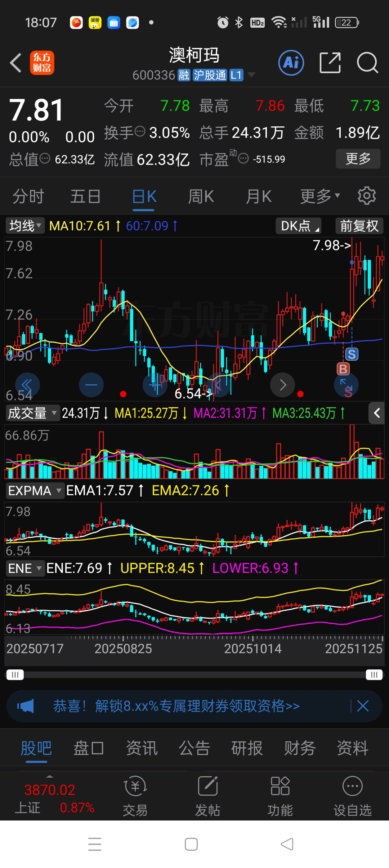Tap the 沪股通 badge

click(x=210, y=75)
